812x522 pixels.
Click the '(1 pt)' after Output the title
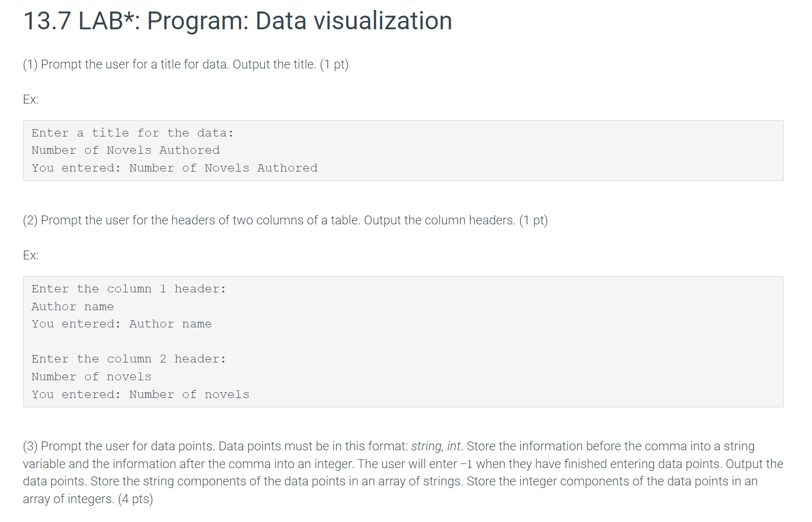334,64
